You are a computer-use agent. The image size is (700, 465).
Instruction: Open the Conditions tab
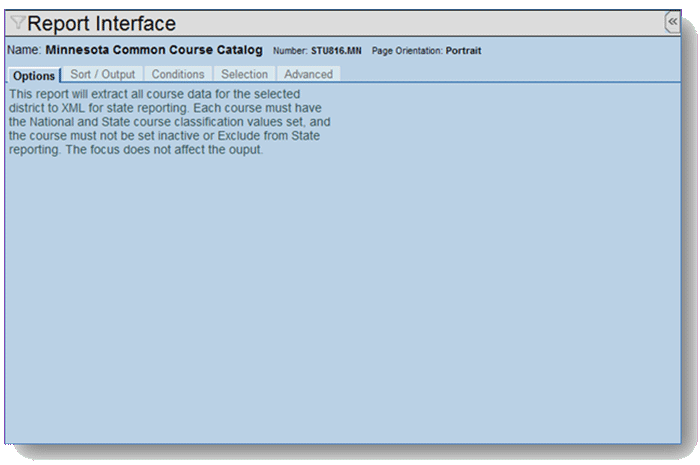coord(178,74)
